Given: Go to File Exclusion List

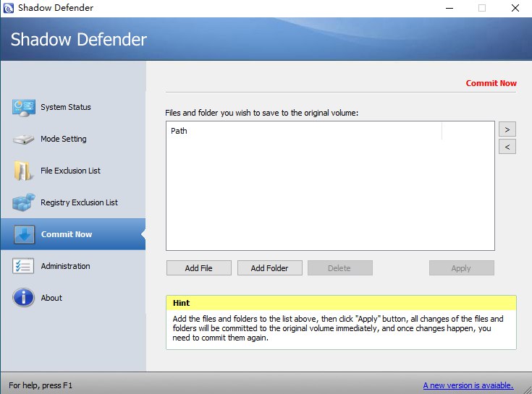Looking at the screenshot, I should point(73,171).
